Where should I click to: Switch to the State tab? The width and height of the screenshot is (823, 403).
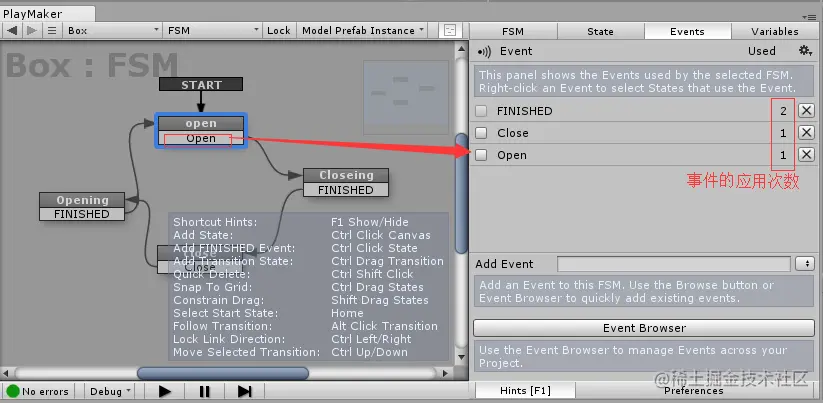tap(600, 31)
